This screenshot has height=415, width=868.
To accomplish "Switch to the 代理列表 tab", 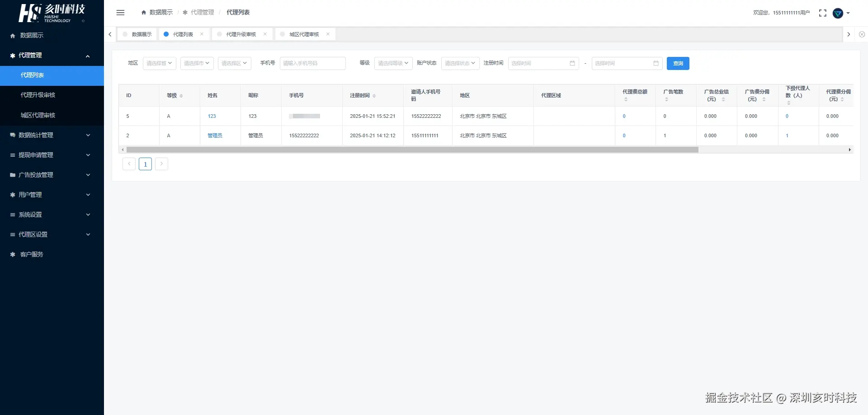I will coord(183,34).
